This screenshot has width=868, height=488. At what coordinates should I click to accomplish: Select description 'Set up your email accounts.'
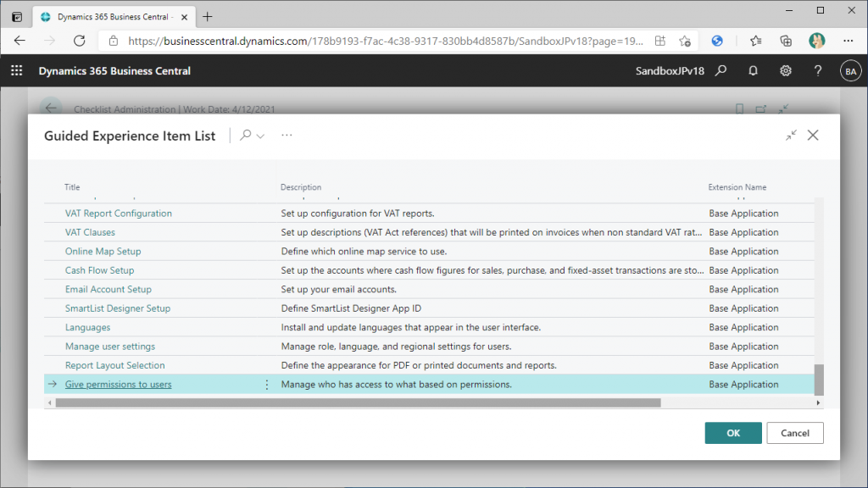(339, 290)
